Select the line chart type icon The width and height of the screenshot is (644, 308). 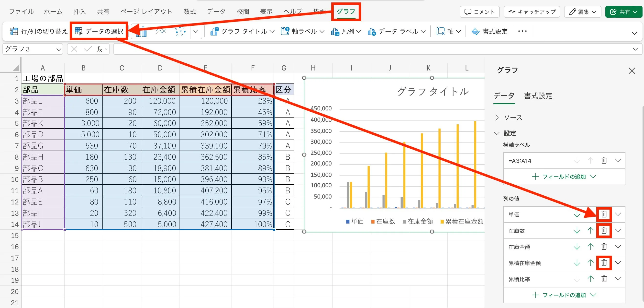(x=161, y=31)
